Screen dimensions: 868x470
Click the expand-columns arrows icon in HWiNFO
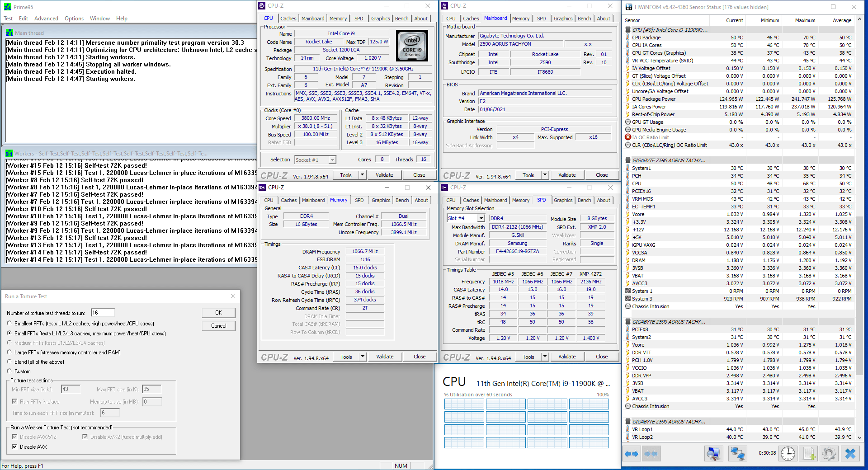(x=632, y=454)
